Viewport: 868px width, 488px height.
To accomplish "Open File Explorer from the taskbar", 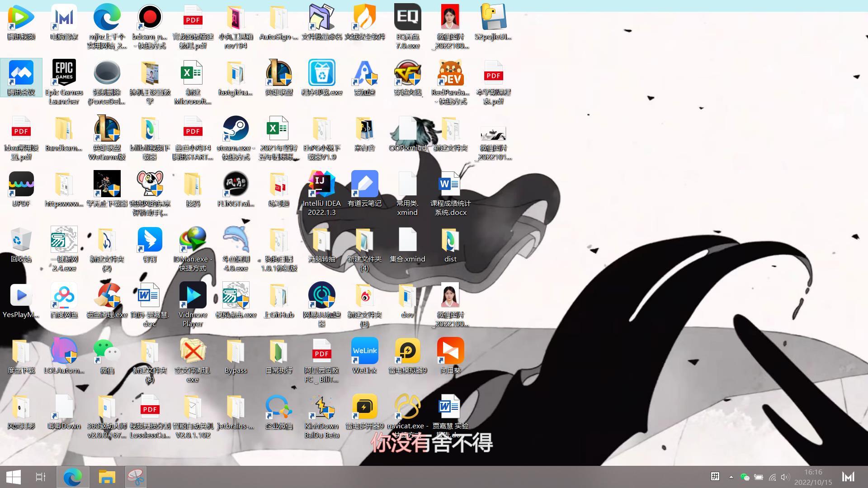I will point(107,477).
